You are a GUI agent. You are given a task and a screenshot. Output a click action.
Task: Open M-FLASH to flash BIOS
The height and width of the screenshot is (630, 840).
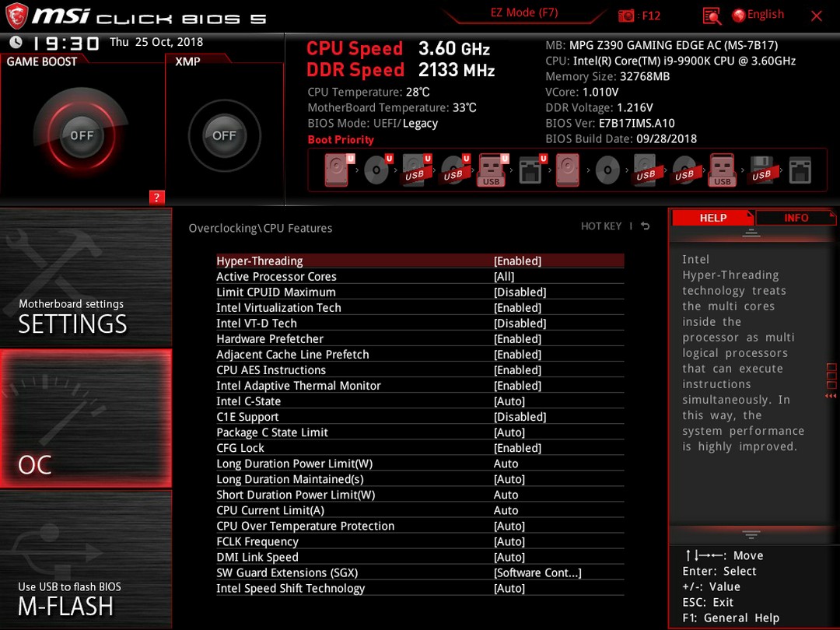86,559
